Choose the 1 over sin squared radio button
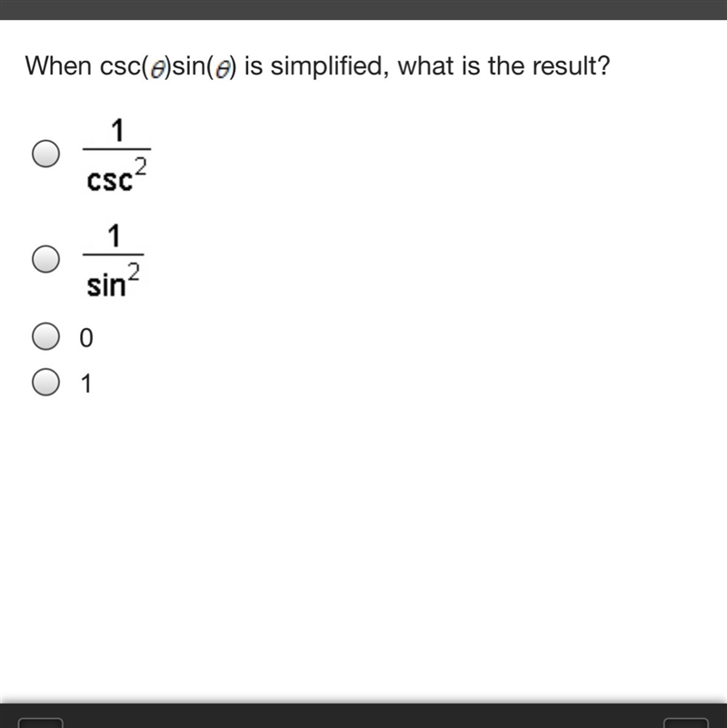This screenshot has height=728, width=727. pos(46,259)
